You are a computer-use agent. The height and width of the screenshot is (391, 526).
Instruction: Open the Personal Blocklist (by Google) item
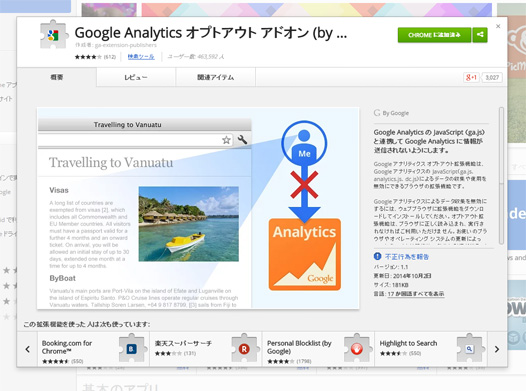tap(318, 349)
